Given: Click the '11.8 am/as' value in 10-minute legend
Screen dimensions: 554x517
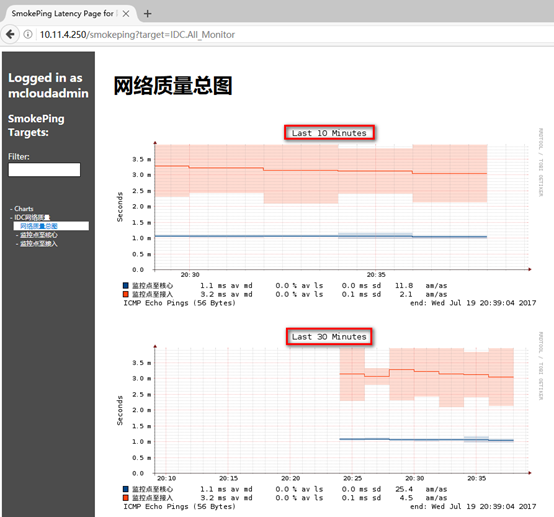Looking at the screenshot, I should coord(421,286).
